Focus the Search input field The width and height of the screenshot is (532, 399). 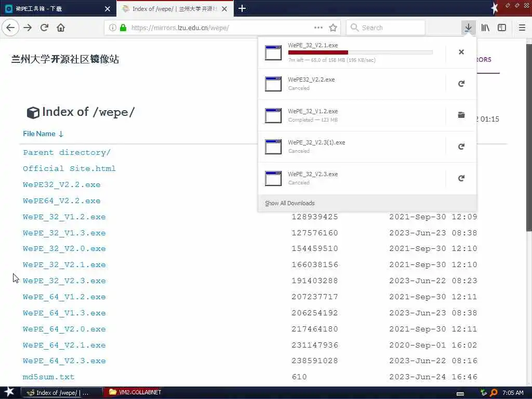386,28
